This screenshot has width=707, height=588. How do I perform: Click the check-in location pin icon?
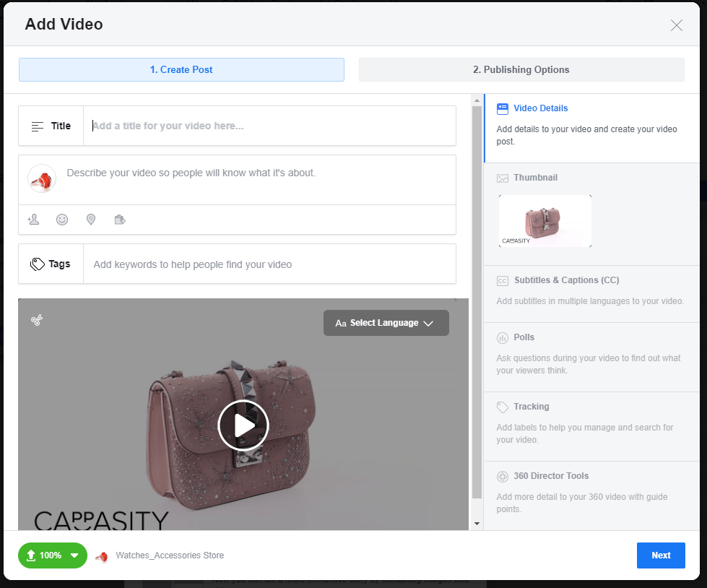click(91, 220)
